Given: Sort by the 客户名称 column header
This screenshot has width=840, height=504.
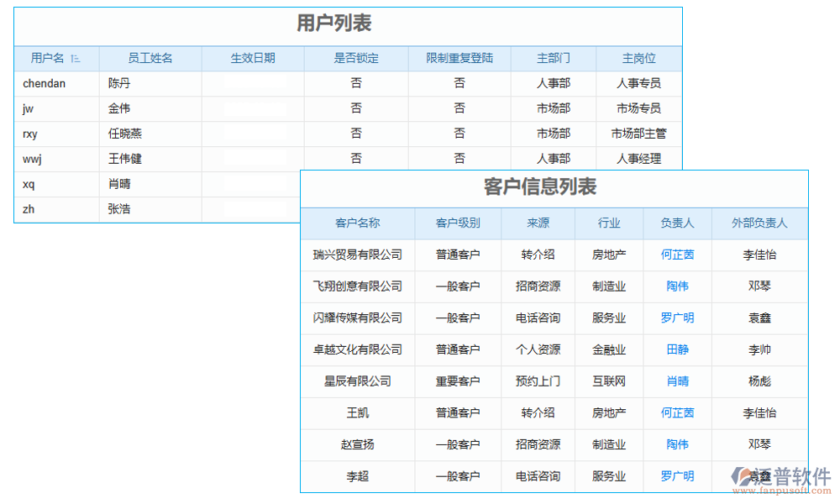Looking at the screenshot, I should tap(358, 223).
